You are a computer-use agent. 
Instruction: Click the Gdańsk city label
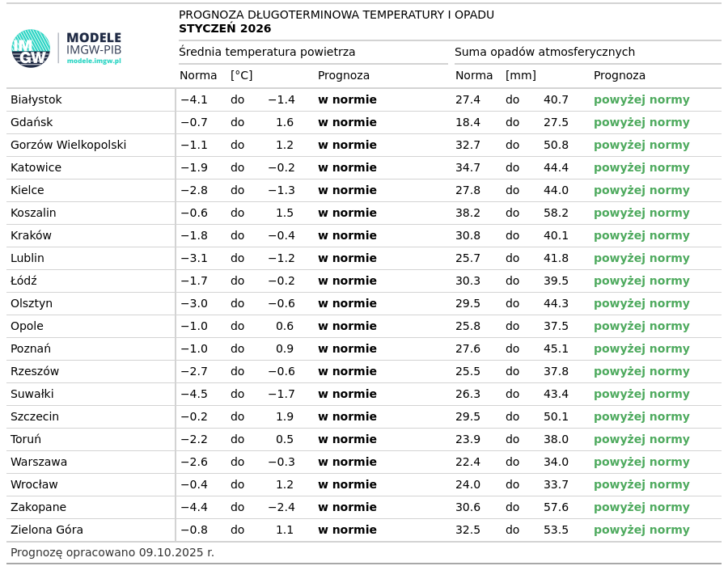(32, 123)
